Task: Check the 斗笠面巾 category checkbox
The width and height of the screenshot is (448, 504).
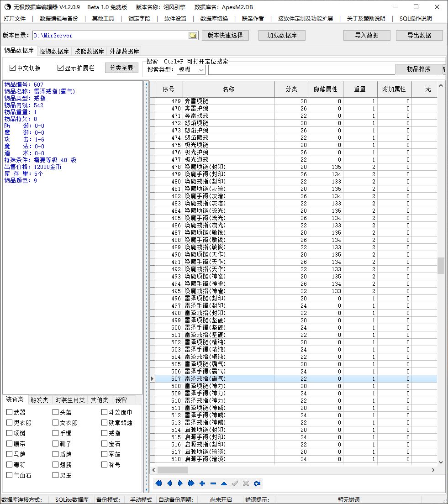Action: click(104, 412)
